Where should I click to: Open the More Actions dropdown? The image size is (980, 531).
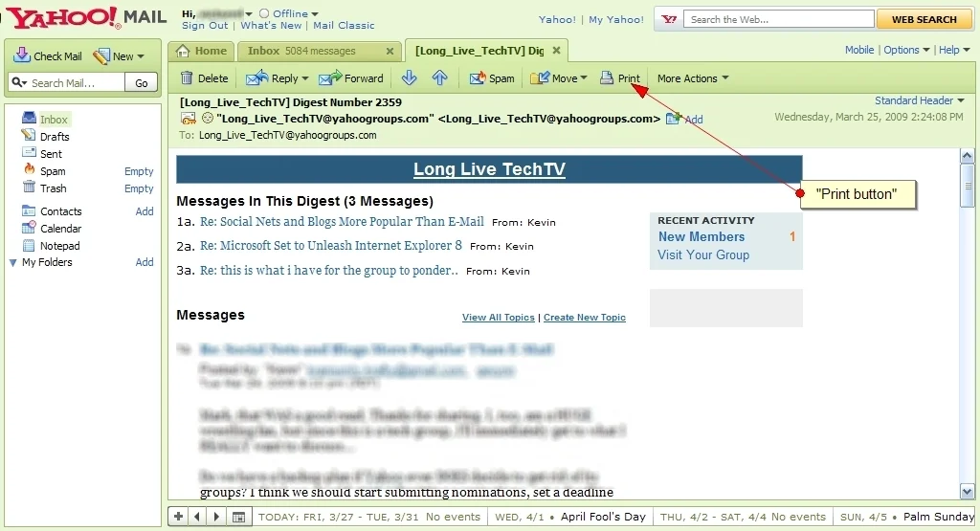click(x=693, y=78)
